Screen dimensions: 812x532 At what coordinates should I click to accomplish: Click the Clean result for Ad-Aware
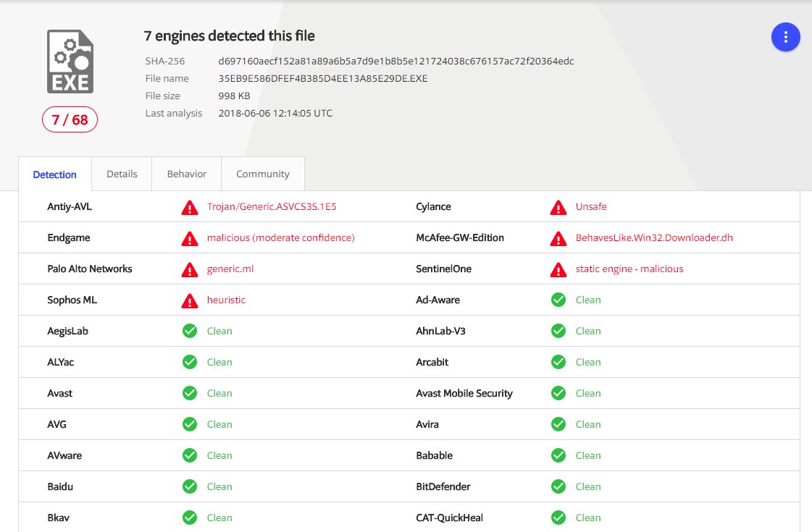click(x=588, y=300)
